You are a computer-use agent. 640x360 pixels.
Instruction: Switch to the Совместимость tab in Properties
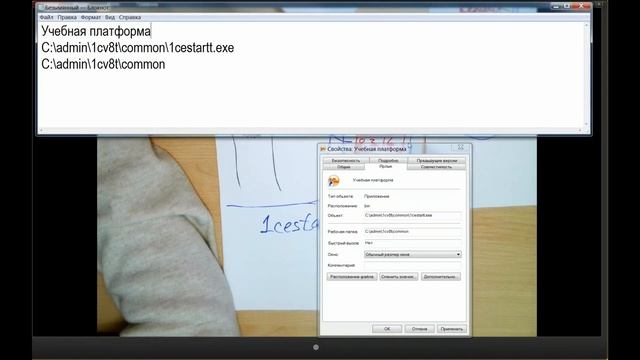pos(436,167)
